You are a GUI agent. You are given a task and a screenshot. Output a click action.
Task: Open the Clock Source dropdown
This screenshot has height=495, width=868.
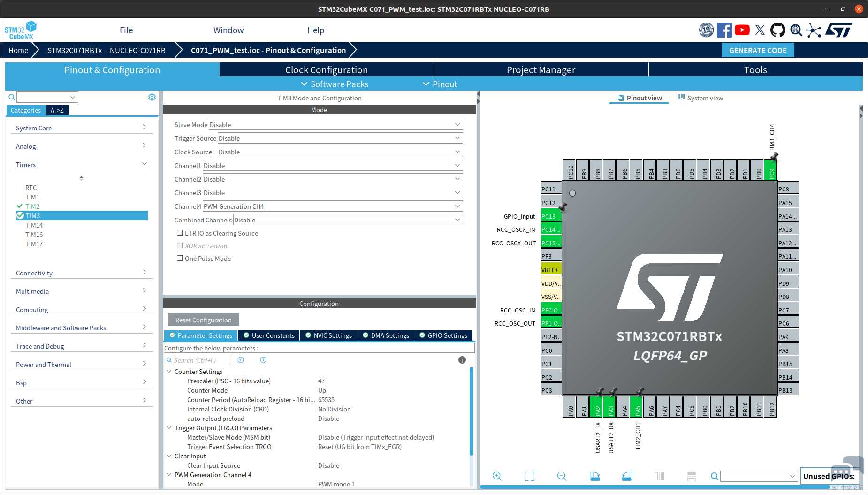pyautogui.click(x=340, y=152)
